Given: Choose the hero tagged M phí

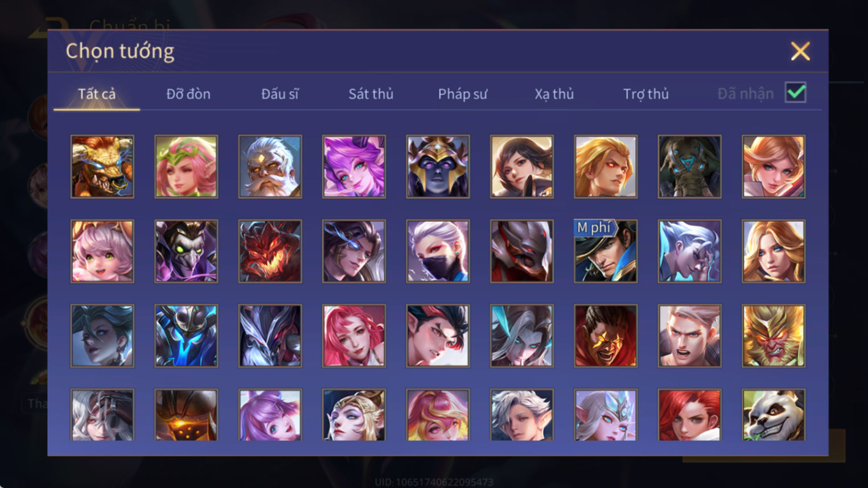Looking at the screenshot, I should pos(606,251).
